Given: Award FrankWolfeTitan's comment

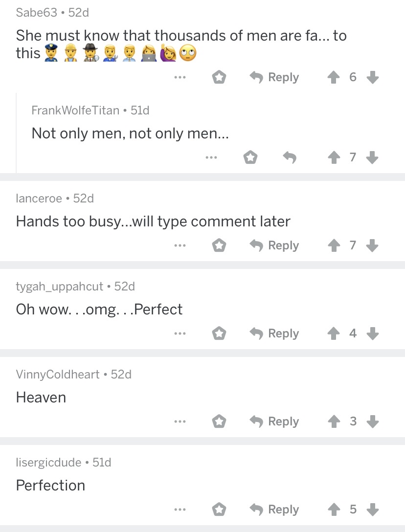Looking at the screenshot, I should pos(250,157).
